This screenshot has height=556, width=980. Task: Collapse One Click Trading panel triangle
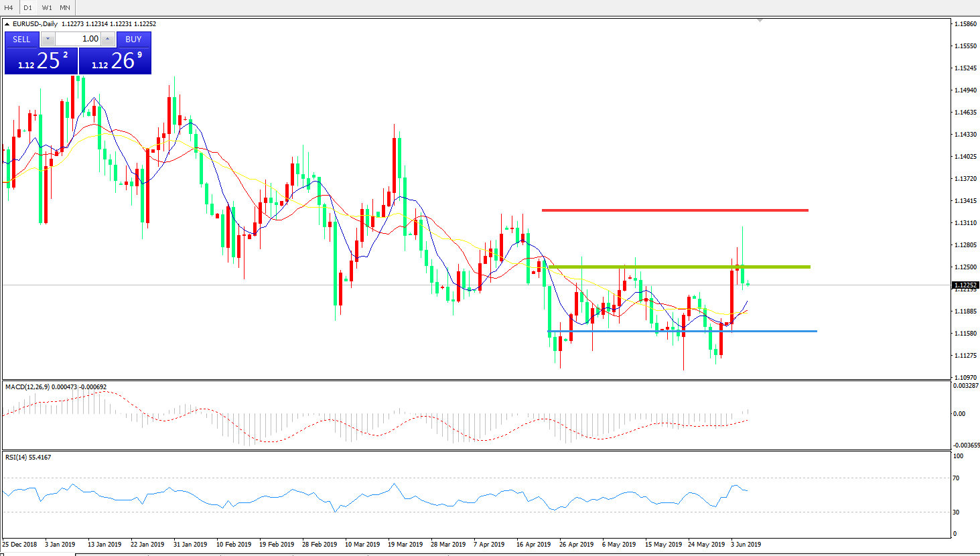point(7,24)
